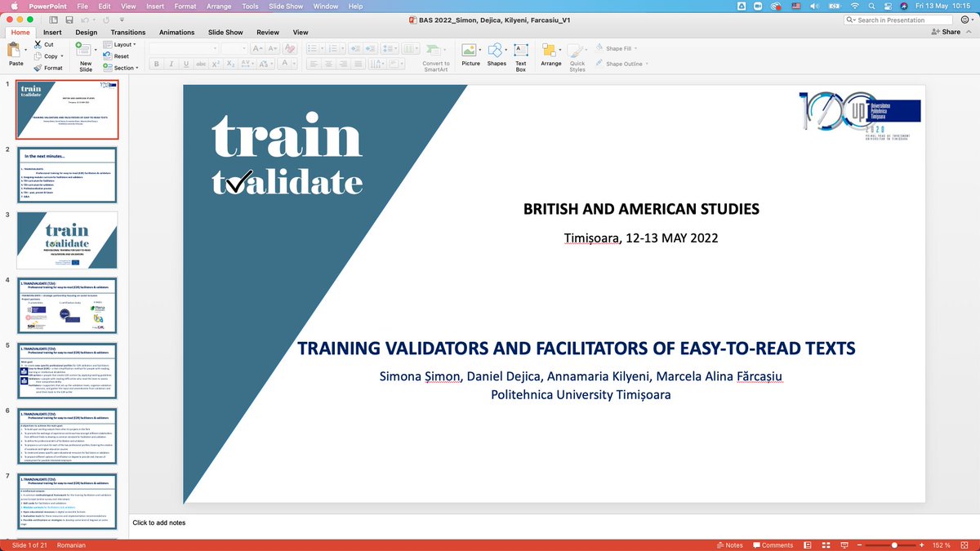The width and height of the screenshot is (980, 551).
Task: Toggle Underline formatting
Action: 187,64
